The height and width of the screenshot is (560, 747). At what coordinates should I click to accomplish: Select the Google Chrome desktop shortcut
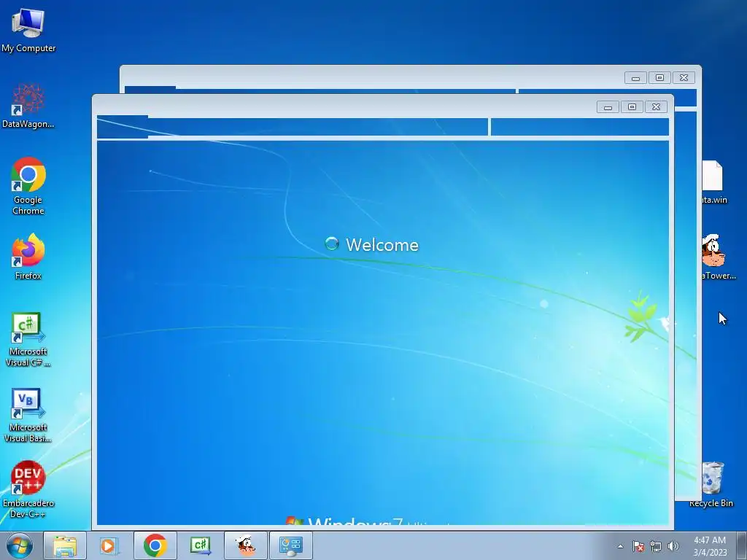(28, 186)
